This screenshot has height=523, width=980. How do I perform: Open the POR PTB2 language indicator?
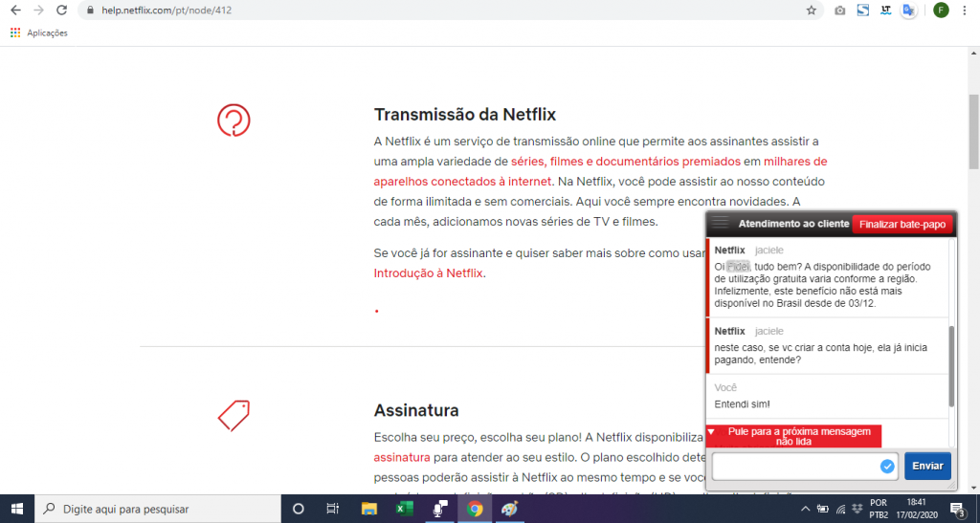coord(879,509)
